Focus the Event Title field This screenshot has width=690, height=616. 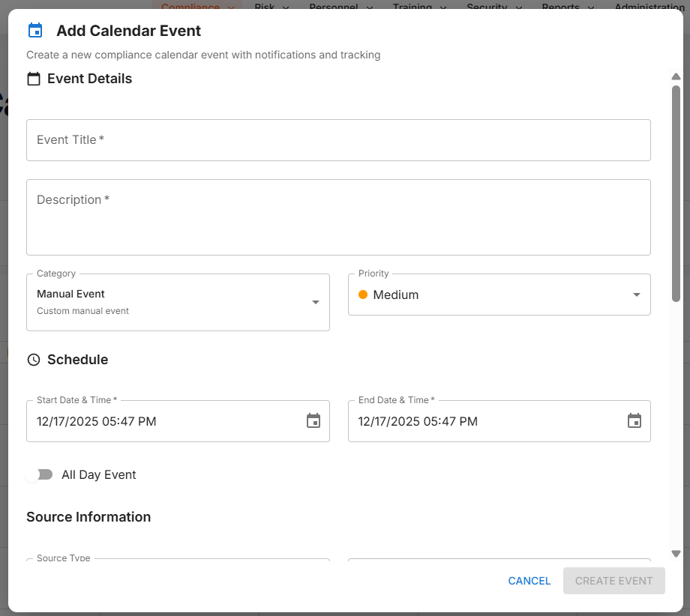pos(338,140)
